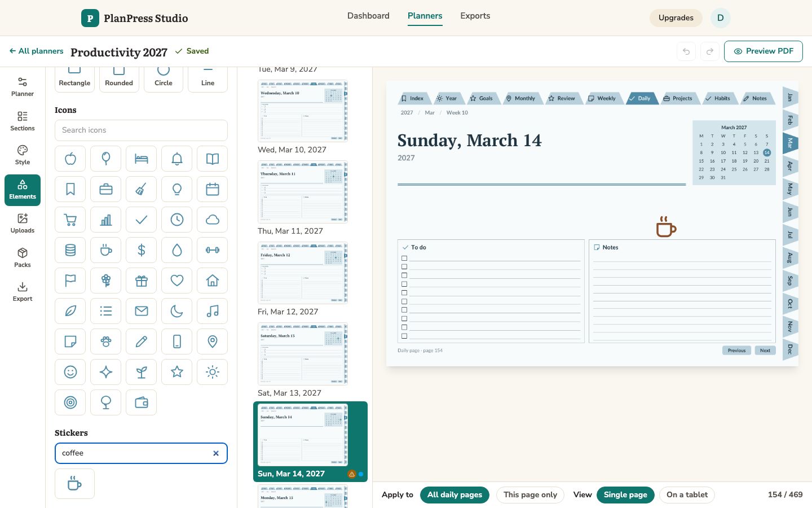Insert the house icon
812x508 pixels.
(213, 281)
